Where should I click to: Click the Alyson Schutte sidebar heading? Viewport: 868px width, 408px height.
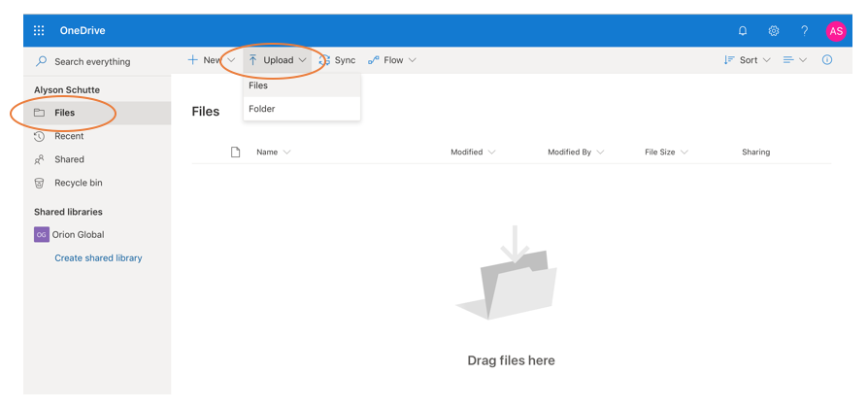pos(67,89)
